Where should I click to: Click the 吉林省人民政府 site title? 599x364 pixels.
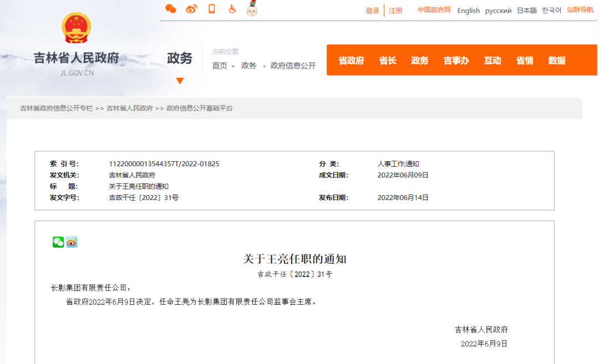[x=77, y=58]
